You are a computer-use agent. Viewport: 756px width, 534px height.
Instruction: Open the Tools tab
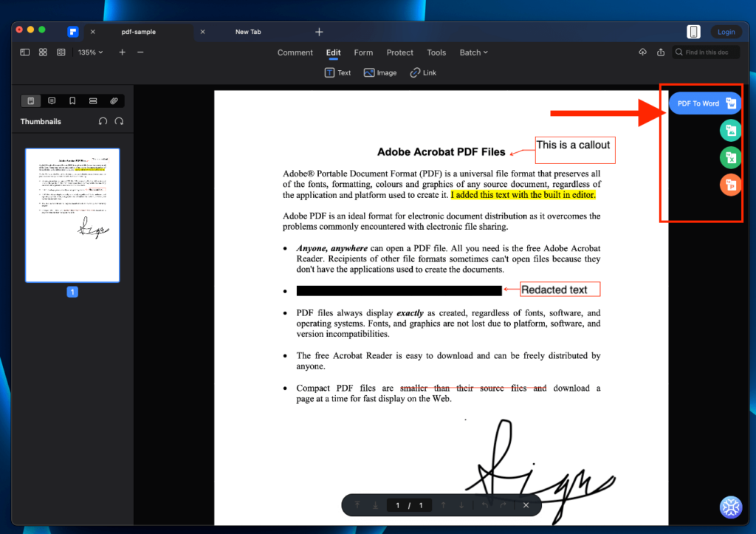(x=436, y=52)
